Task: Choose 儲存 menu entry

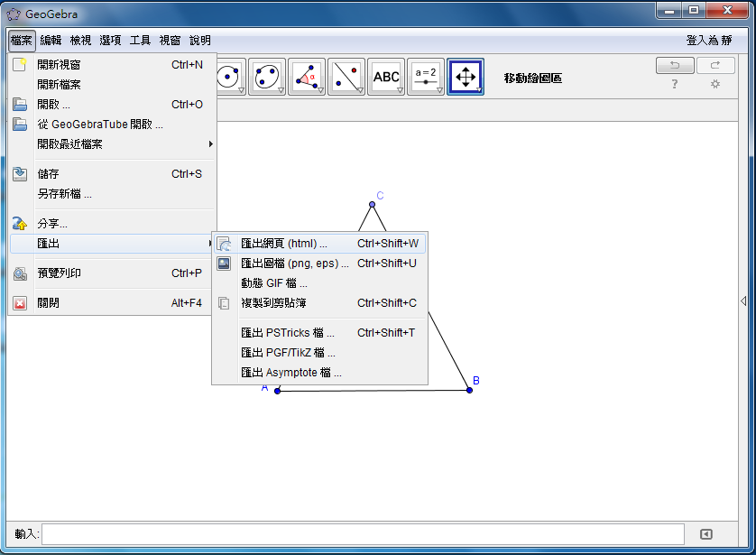Action: (x=112, y=174)
